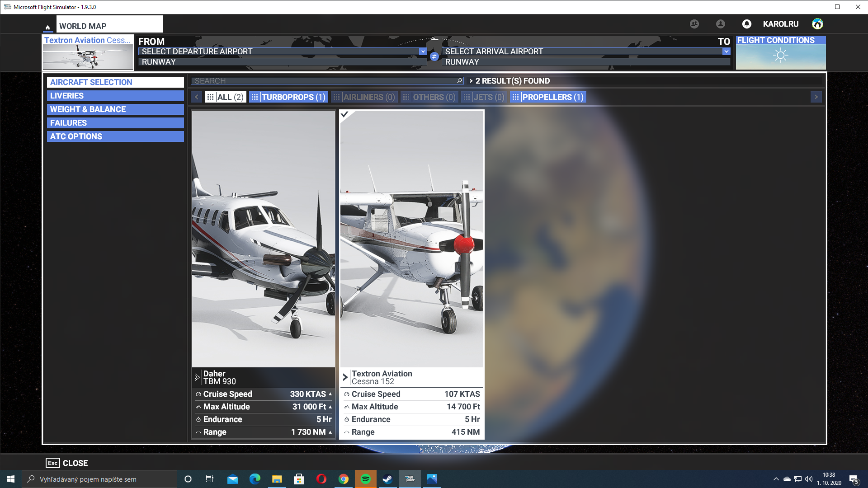The height and width of the screenshot is (488, 868).
Task: Open the OneDrive cloud tray icon
Action: 787,479
